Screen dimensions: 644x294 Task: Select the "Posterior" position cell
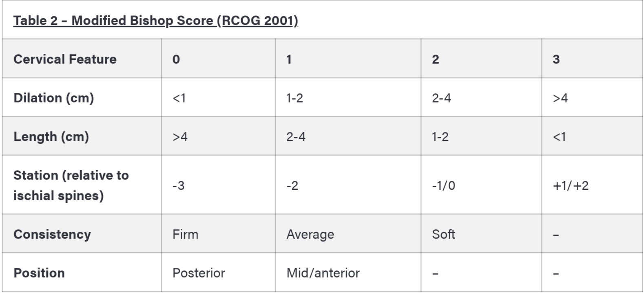(199, 273)
